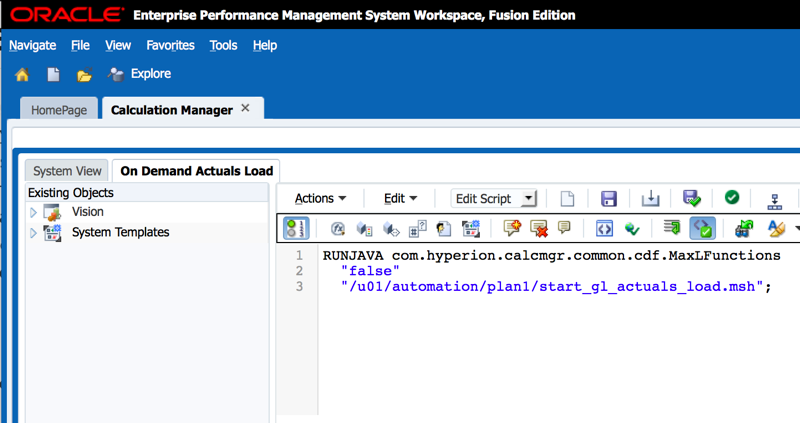Click the start_gl_actuals_load.msh path string
The height and width of the screenshot is (423, 800).
(552, 287)
